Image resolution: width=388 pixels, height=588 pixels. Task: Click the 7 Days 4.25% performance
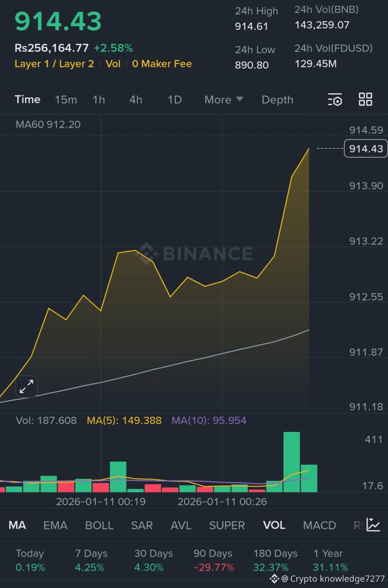[x=91, y=560]
